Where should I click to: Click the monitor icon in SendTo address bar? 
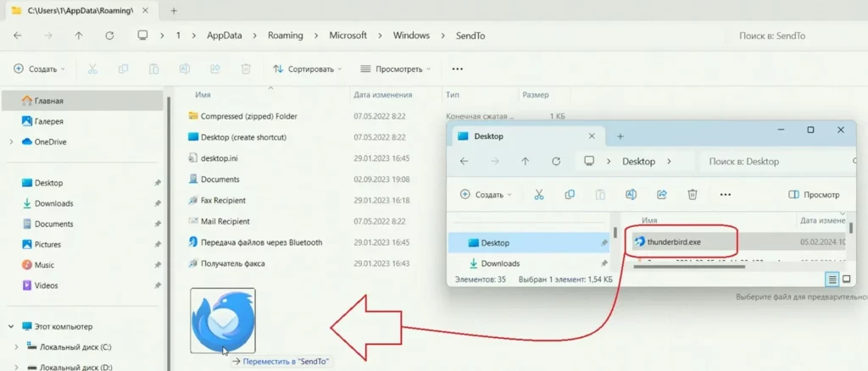142,36
